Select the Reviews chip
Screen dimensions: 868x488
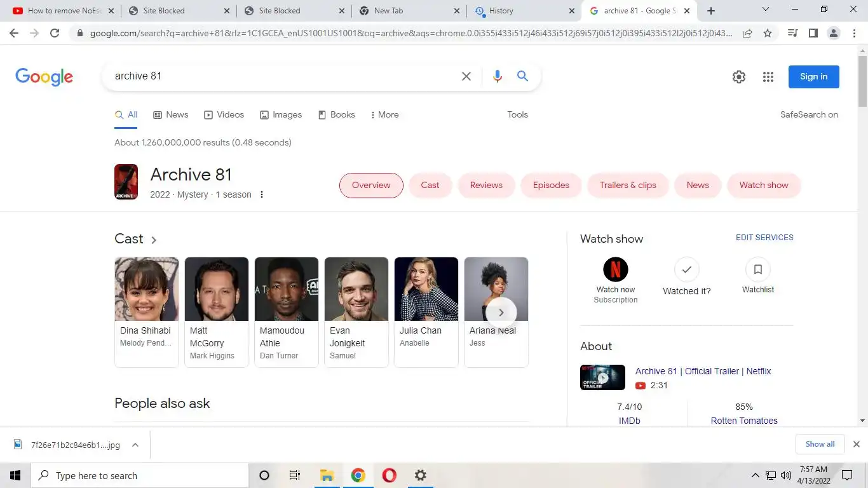[486, 186]
